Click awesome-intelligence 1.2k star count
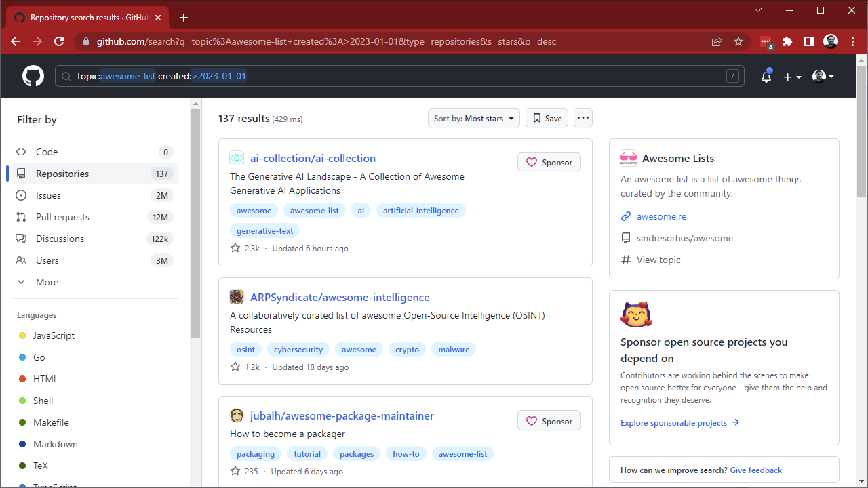868x488 pixels. coord(245,367)
